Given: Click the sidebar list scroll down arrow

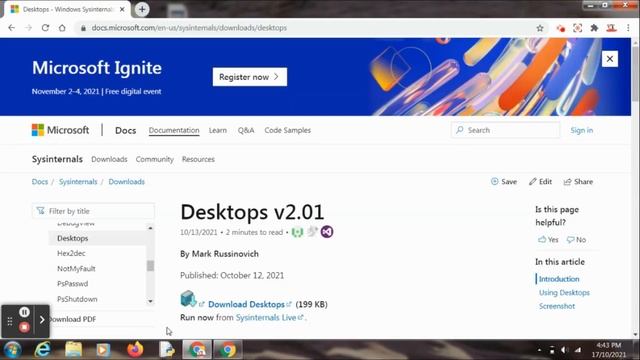Looking at the screenshot, I should tap(150, 301).
